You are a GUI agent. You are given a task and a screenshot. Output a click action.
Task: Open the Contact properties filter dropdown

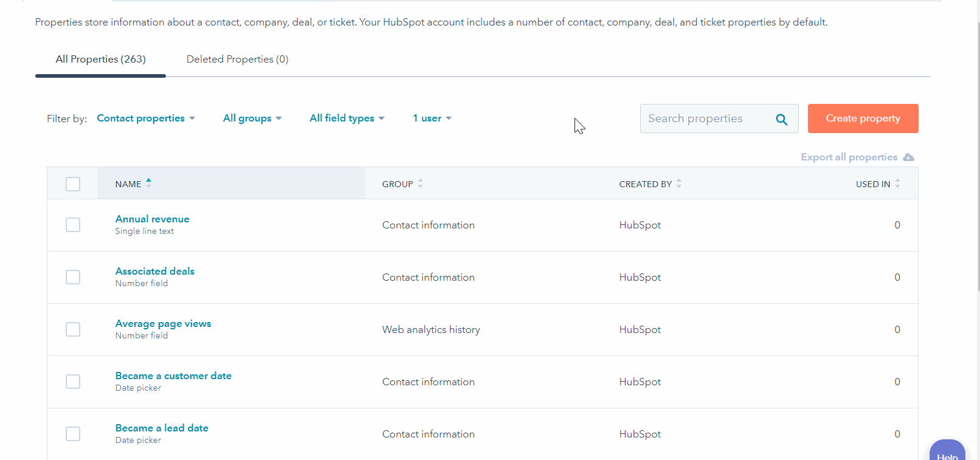click(146, 118)
